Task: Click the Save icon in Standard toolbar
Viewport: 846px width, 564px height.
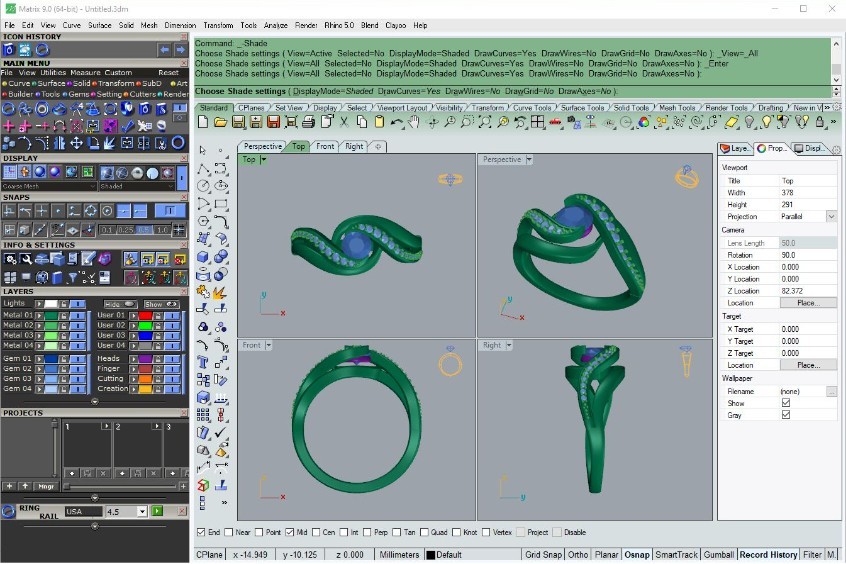Action: point(238,121)
